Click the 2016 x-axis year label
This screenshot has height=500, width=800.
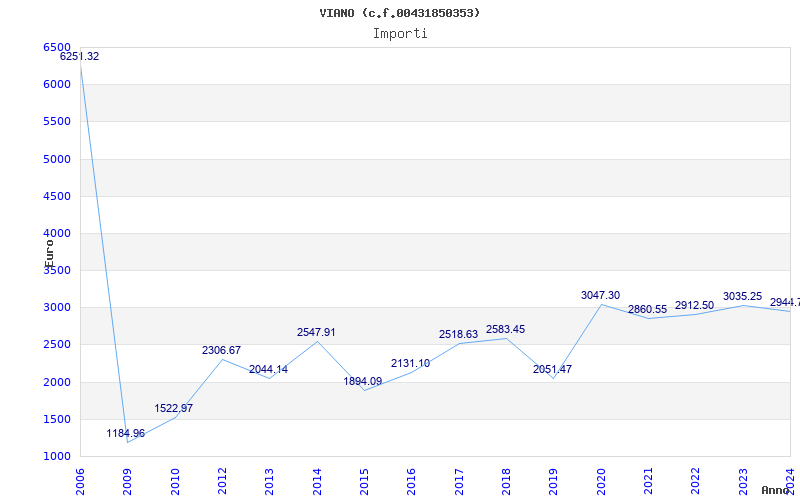coord(412,482)
